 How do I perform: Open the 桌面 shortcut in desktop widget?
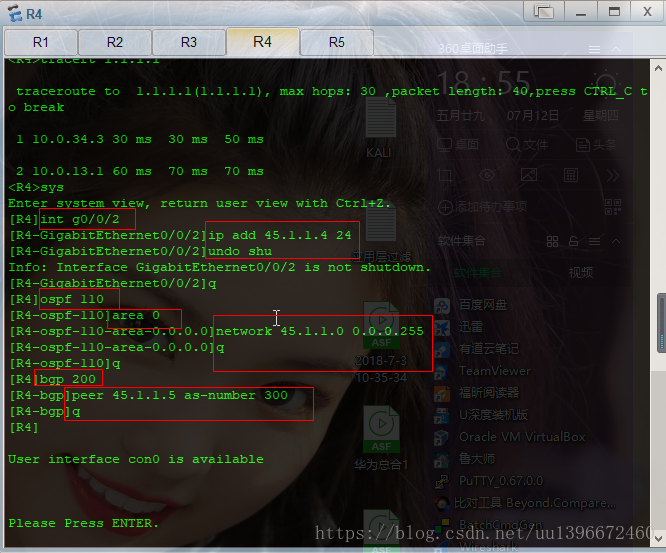[x=458, y=145]
